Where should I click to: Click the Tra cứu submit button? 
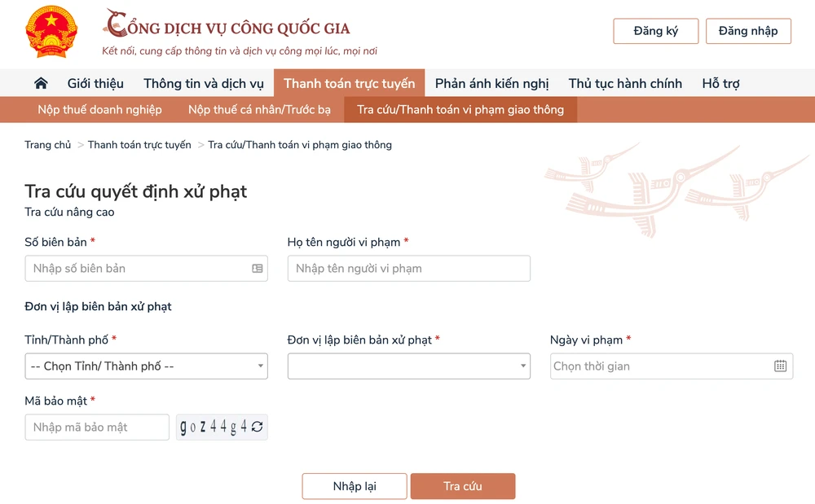pos(462,486)
